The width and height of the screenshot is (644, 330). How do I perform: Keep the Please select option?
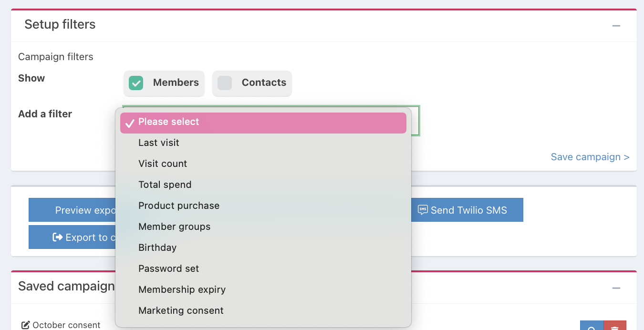[x=169, y=122]
